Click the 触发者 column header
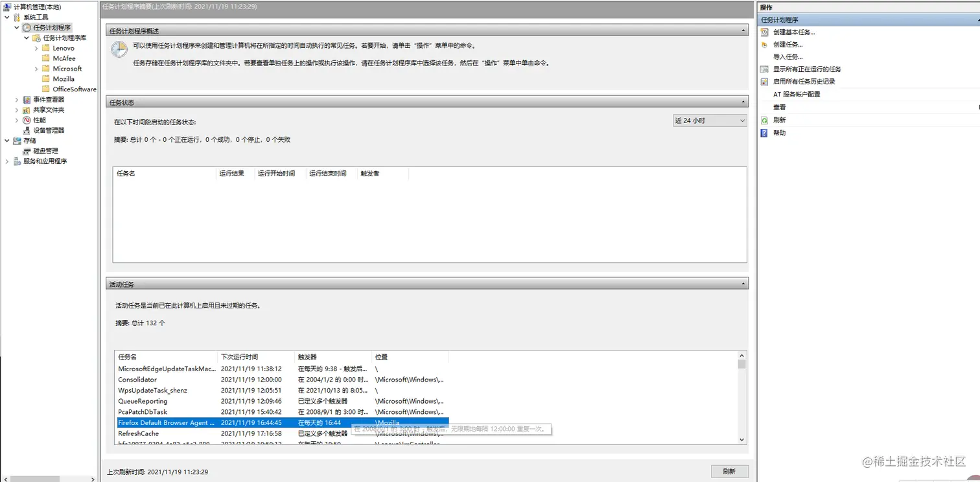 point(382,174)
